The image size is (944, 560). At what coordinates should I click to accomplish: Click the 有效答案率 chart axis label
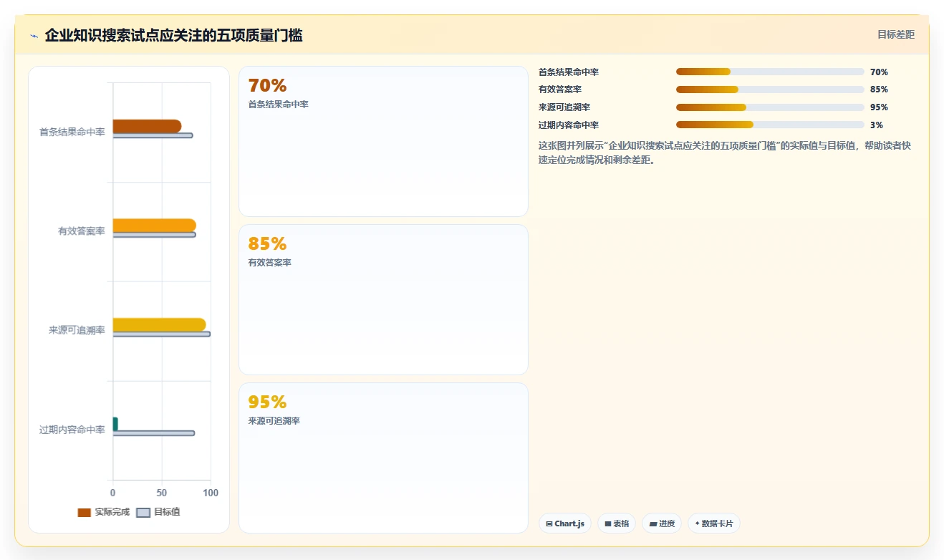(x=81, y=231)
